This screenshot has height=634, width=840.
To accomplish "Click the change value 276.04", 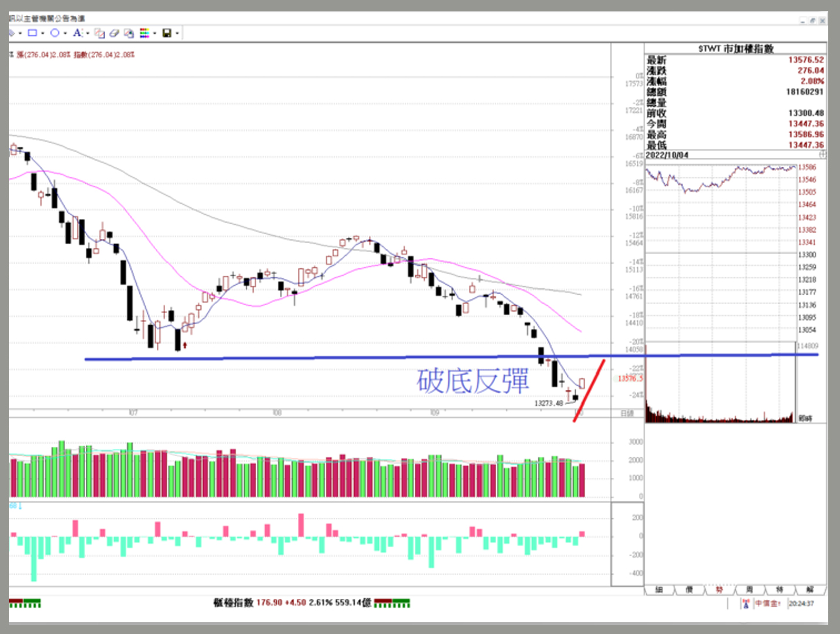I will pos(811,70).
